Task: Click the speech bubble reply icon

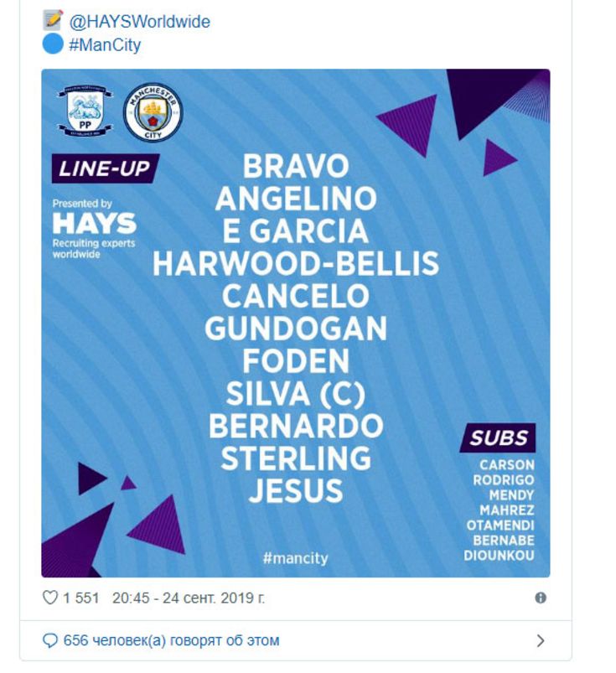Action: [x=49, y=640]
